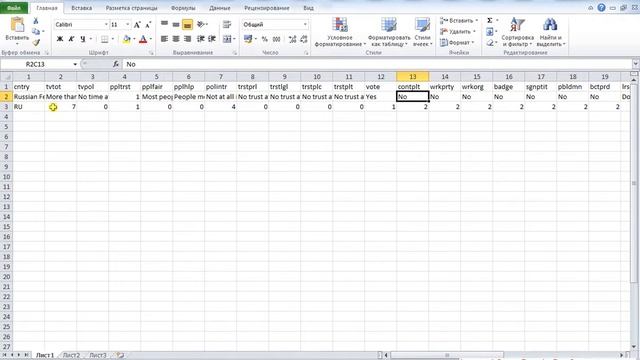The height and width of the screenshot is (360, 640).
Task: Minimize the ribbon with caret icon
Action: [x=591, y=8]
